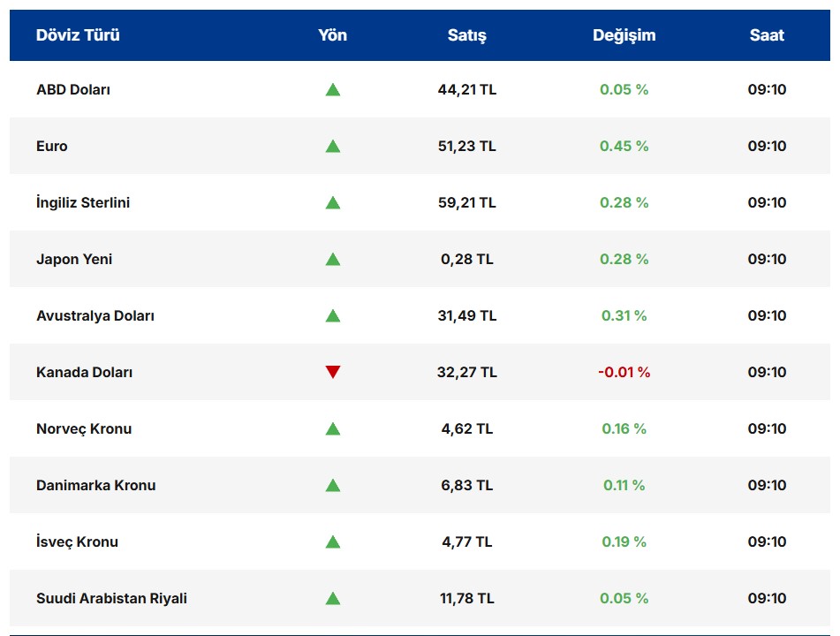This screenshot has width=840, height=636.
Task: Click the Saat column header
Action: tap(767, 35)
